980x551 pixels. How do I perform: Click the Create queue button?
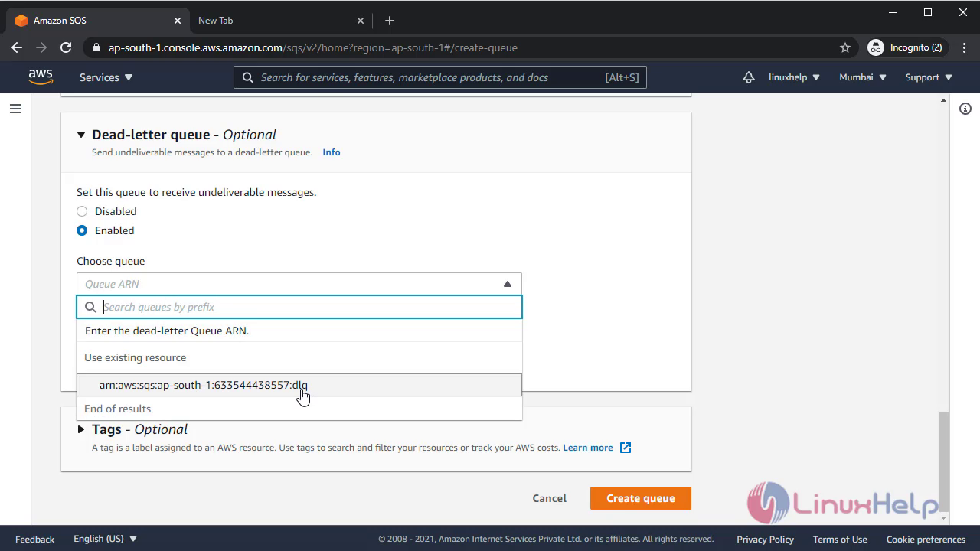(641, 498)
